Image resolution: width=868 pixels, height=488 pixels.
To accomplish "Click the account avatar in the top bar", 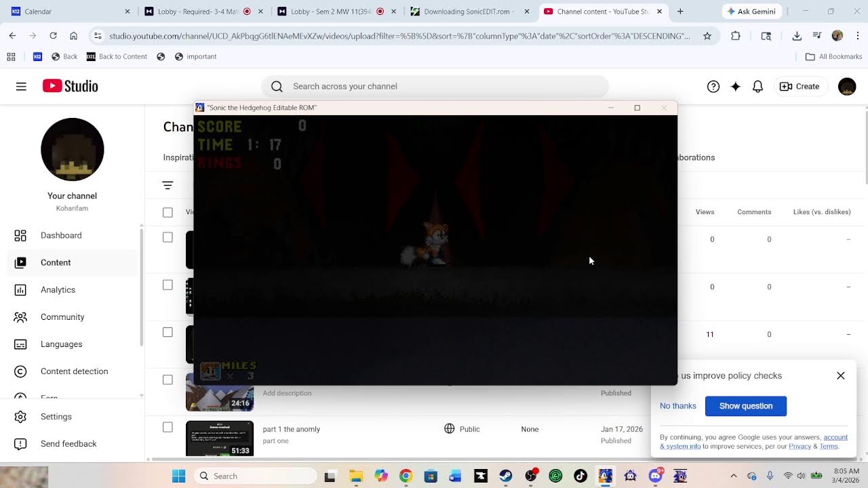I will click(847, 86).
